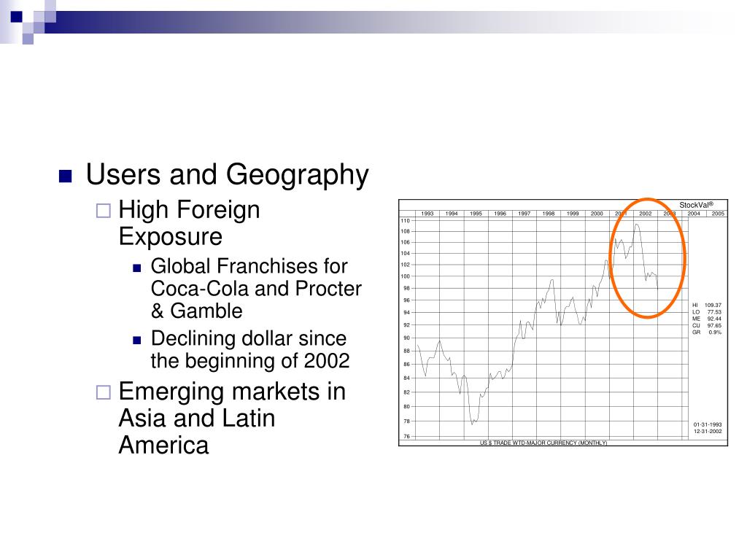The width and height of the screenshot is (747, 560).
Task: Click the 92 y-axis value
Action: [406, 324]
